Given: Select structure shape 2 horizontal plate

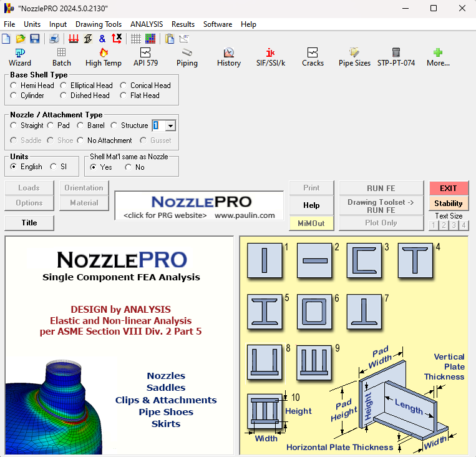Looking at the screenshot, I should tap(314, 260).
